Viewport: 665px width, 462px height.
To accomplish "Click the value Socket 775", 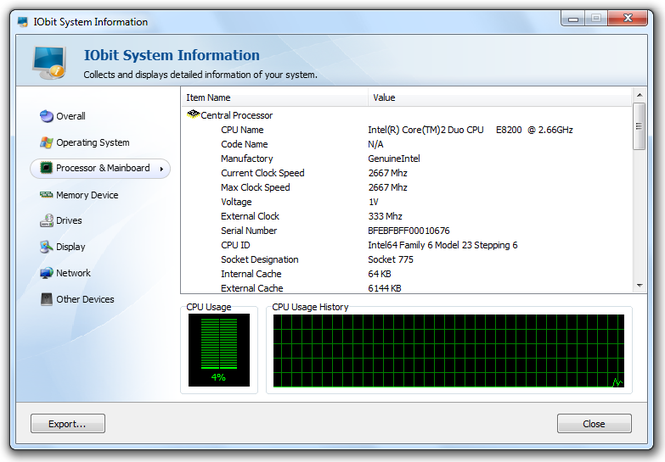I will [391, 260].
